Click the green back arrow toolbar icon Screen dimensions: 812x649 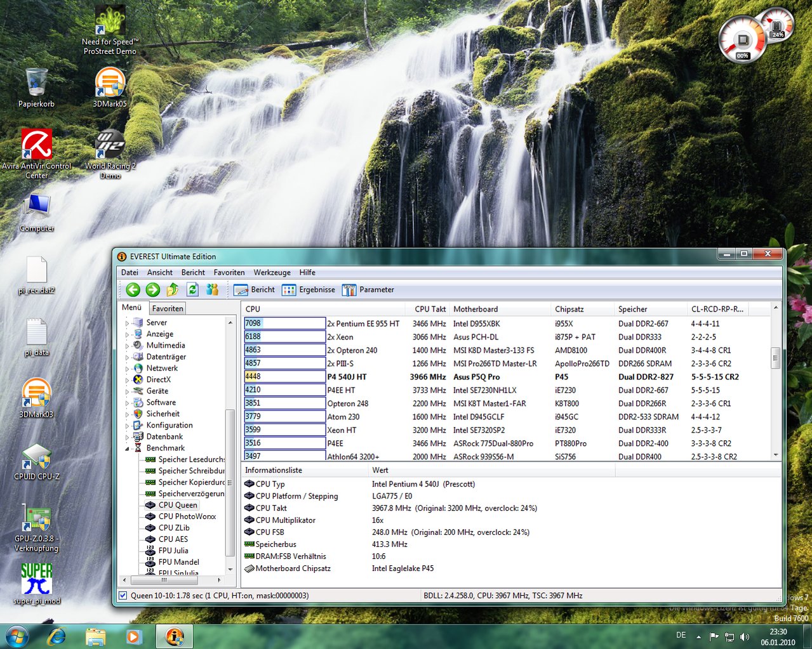tap(133, 290)
